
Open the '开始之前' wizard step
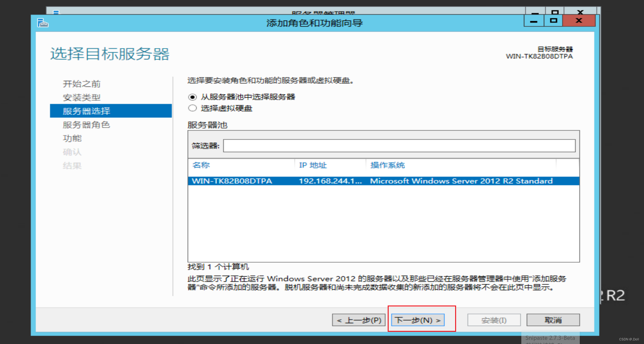tap(82, 84)
